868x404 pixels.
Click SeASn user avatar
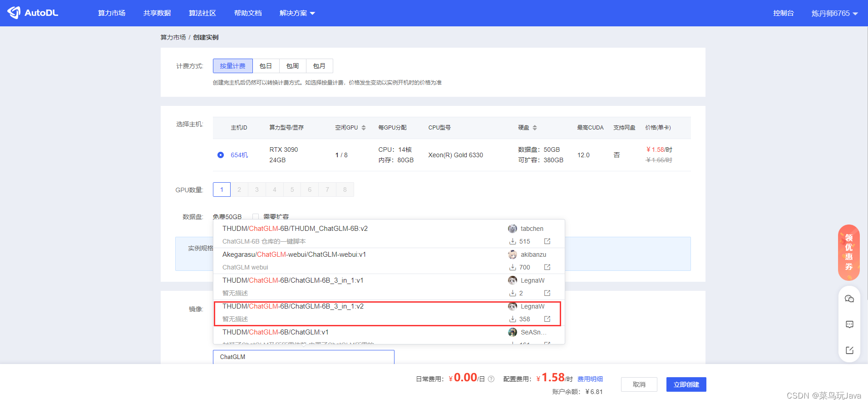[x=513, y=332]
